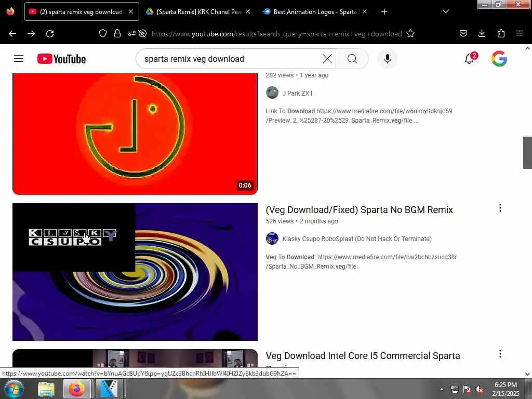Reload the current YouTube page
This screenshot has height=399, width=532.
click(50, 34)
